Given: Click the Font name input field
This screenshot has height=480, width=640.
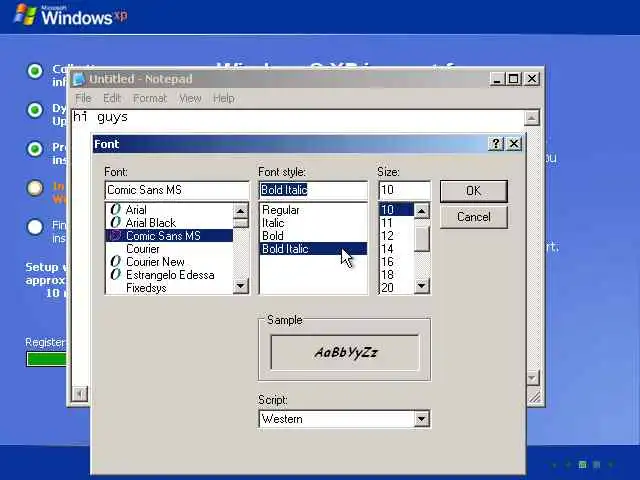Looking at the screenshot, I should click(x=177, y=190).
